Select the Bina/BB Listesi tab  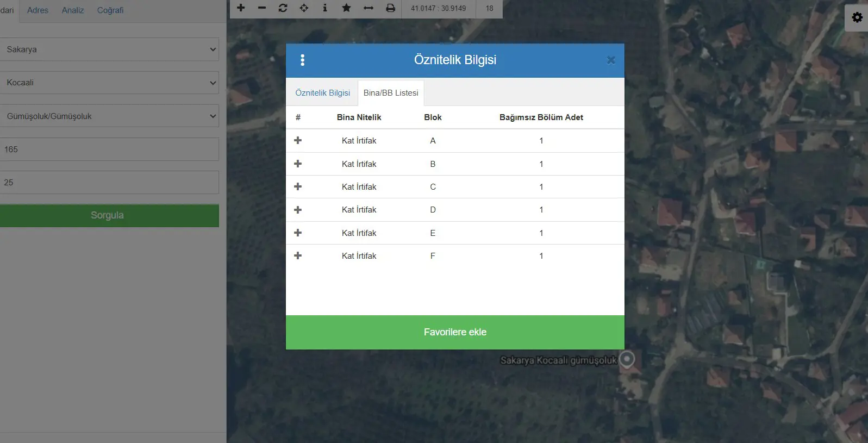point(391,93)
